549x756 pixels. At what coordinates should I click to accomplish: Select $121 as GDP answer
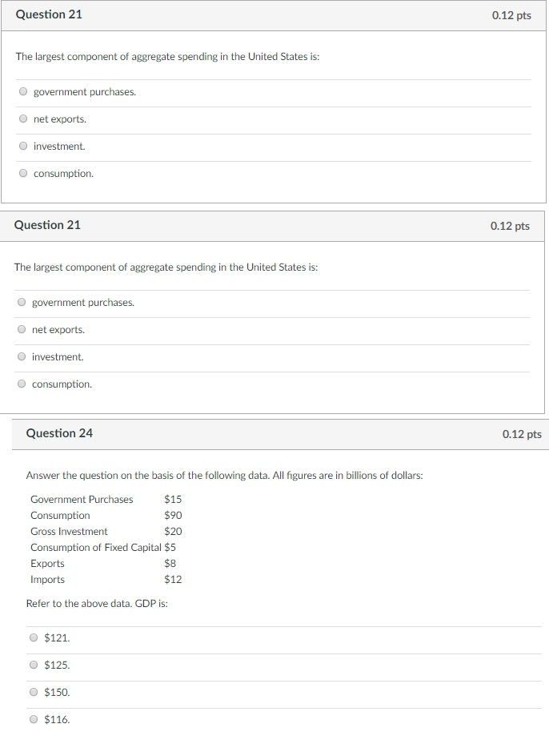pos(33,637)
